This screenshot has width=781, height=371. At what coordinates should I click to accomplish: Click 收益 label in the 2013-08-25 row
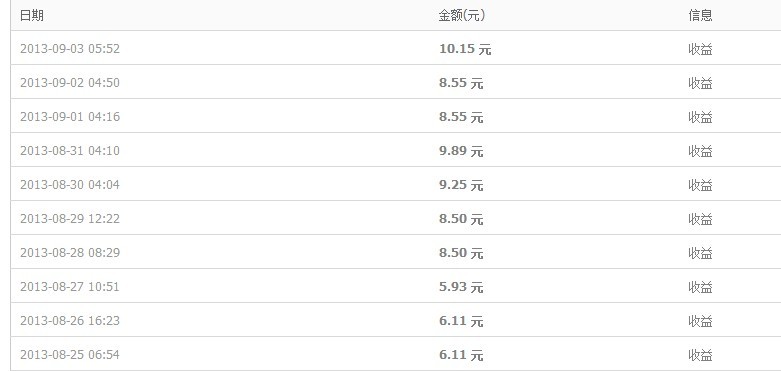700,355
